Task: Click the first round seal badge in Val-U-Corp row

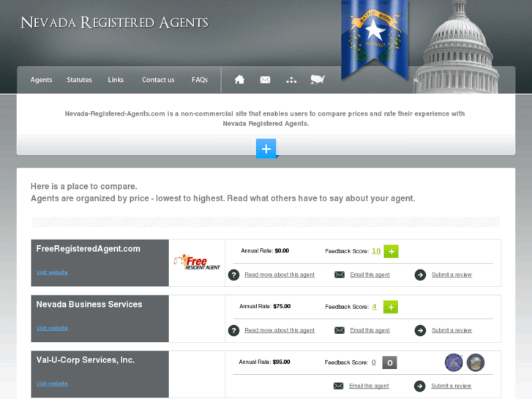Action: point(454,362)
